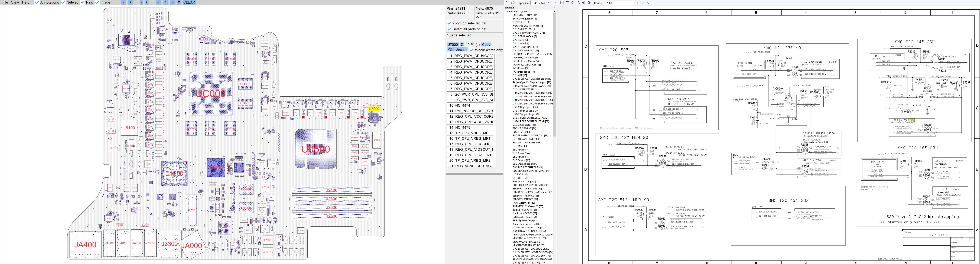Zoom in the PDF view
The width and height of the screenshot is (980, 264).
(589, 3)
